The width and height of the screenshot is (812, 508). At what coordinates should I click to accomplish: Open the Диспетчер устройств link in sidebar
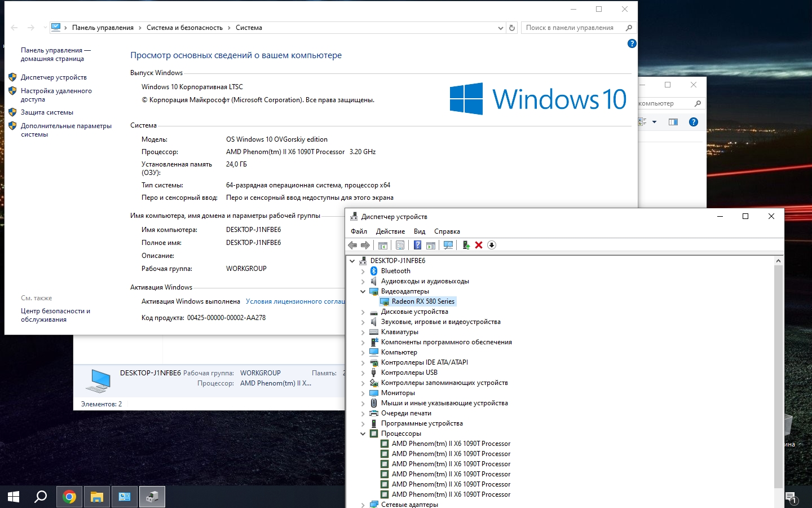(x=54, y=77)
